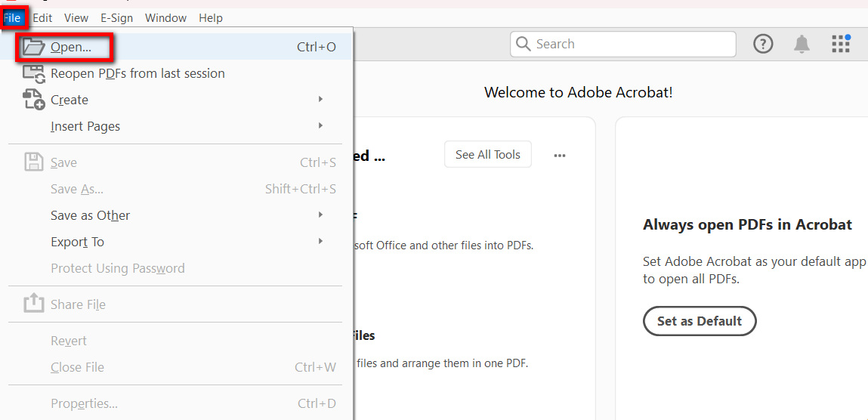Click the Ctrl+O shortcut text
Screen dimensions: 868x420
(317, 47)
